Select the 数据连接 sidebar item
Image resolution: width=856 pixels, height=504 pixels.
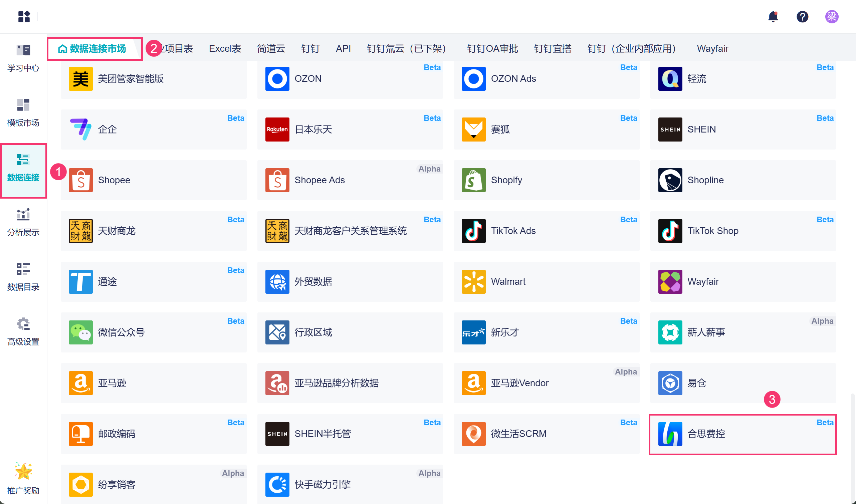pyautogui.click(x=23, y=168)
